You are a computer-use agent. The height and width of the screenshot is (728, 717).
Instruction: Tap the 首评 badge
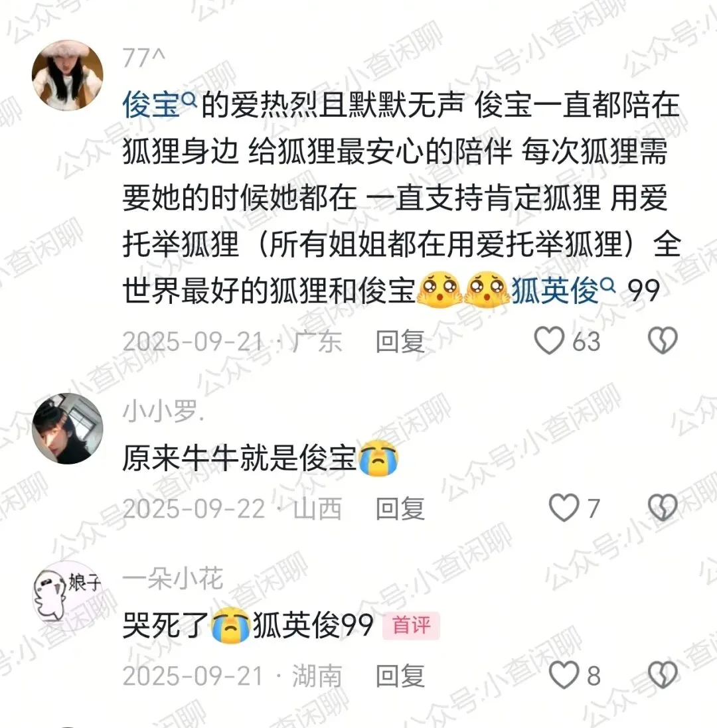coord(411,625)
